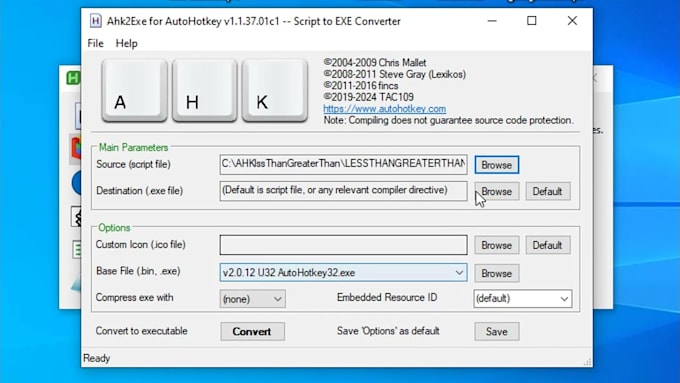680x383 pixels.
Task: Click the compiling note about source code protection
Action: coord(448,120)
